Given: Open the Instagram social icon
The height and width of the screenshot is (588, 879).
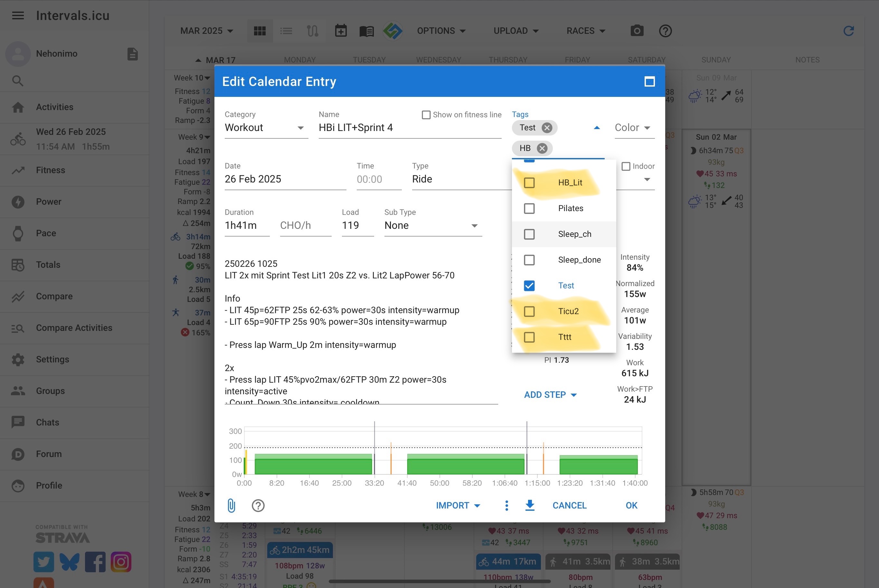Looking at the screenshot, I should 121,561.
